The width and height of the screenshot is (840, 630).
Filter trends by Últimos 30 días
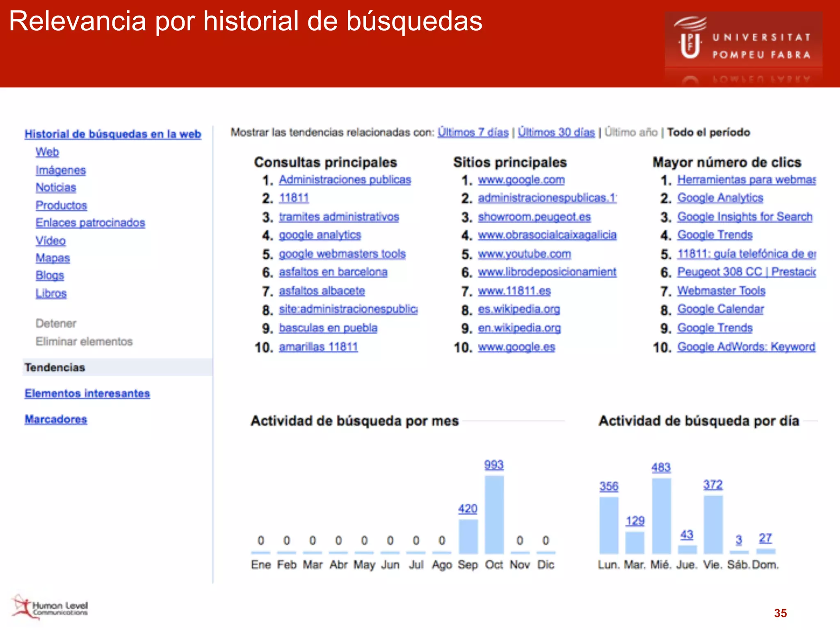point(556,132)
